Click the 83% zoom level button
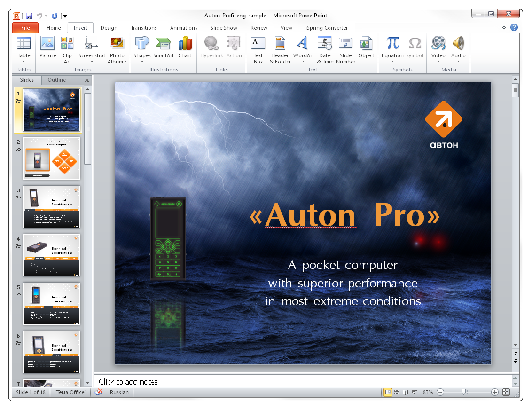 428,392
